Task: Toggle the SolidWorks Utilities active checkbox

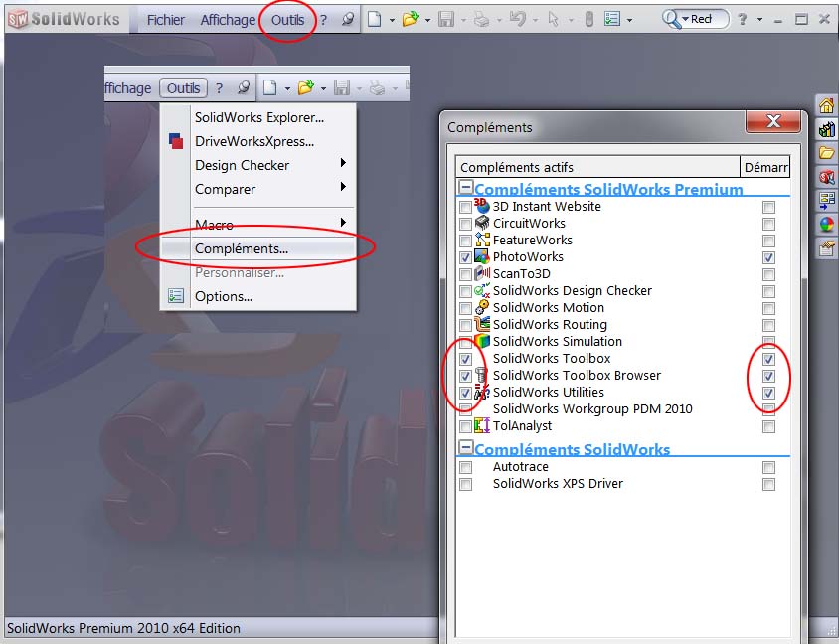Action: [465, 393]
